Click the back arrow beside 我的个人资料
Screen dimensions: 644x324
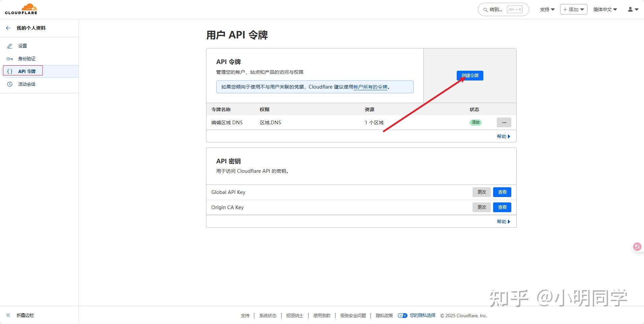click(8, 28)
